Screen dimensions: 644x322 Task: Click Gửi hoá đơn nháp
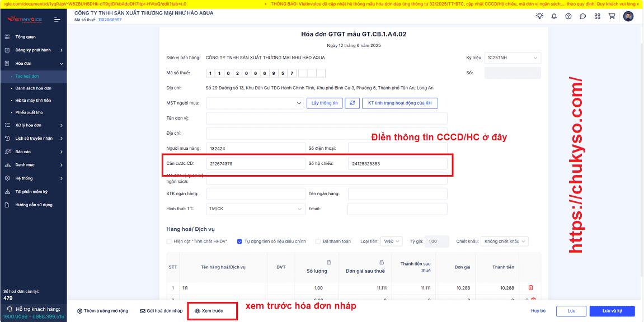pyautogui.click(x=161, y=311)
